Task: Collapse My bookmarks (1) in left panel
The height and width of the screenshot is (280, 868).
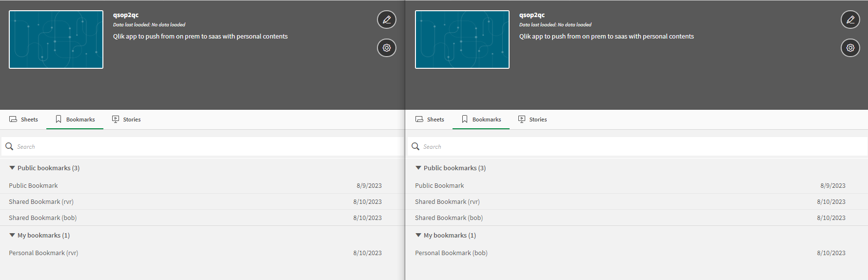Action: (x=39, y=235)
